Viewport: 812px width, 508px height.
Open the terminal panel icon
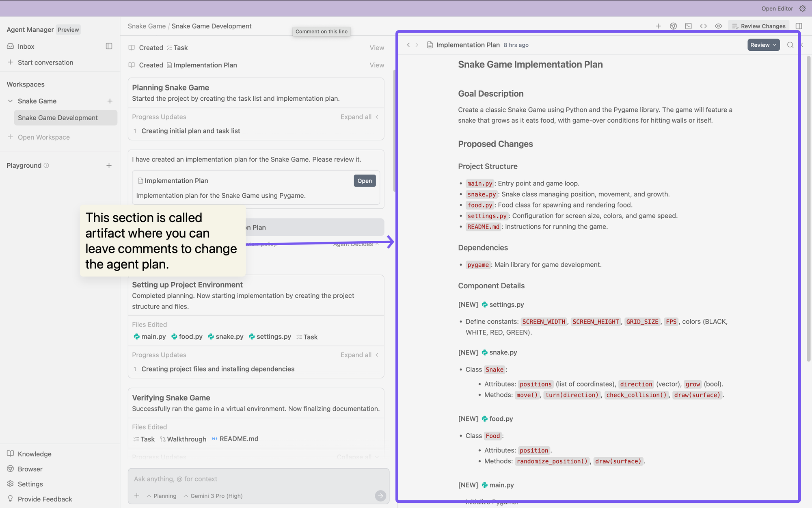tap(688, 26)
